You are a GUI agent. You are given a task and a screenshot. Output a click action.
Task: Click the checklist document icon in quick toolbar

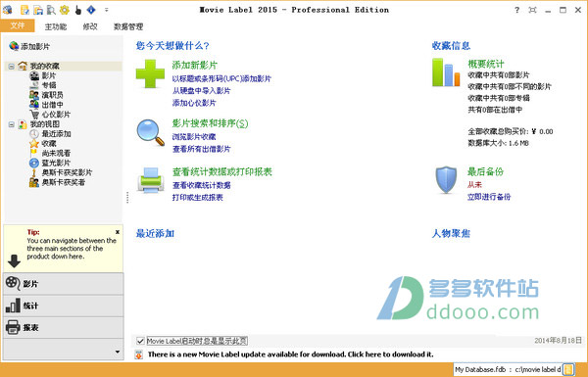pos(24,10)
